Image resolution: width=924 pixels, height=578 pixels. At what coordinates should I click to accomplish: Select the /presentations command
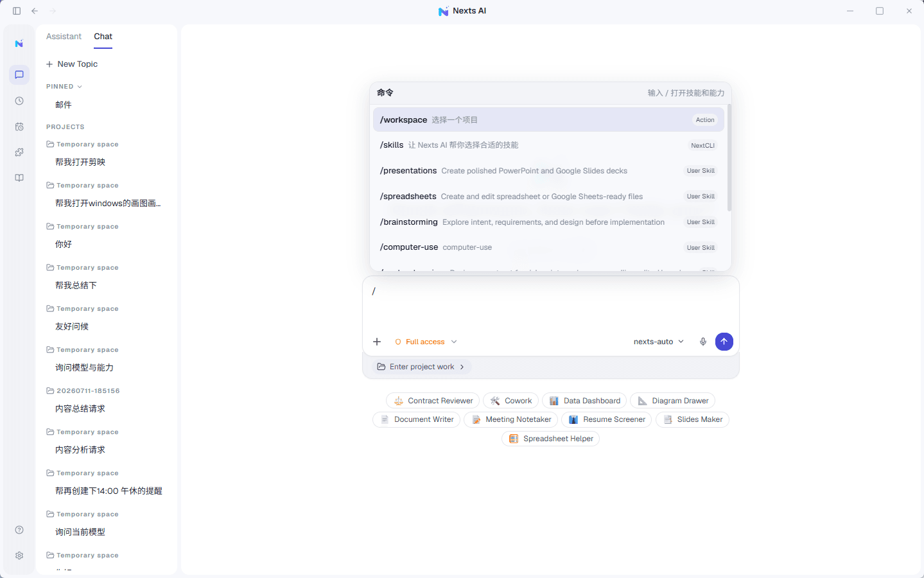pos(548,171)
